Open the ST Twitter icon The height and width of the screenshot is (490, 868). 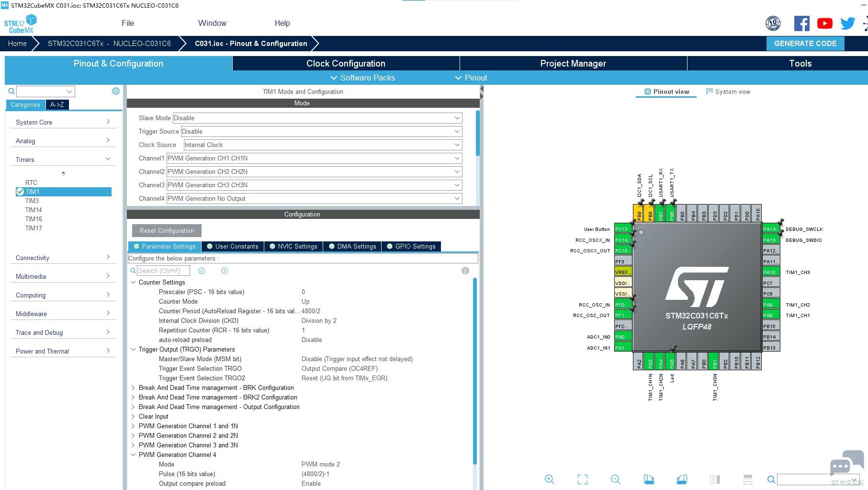848,23
